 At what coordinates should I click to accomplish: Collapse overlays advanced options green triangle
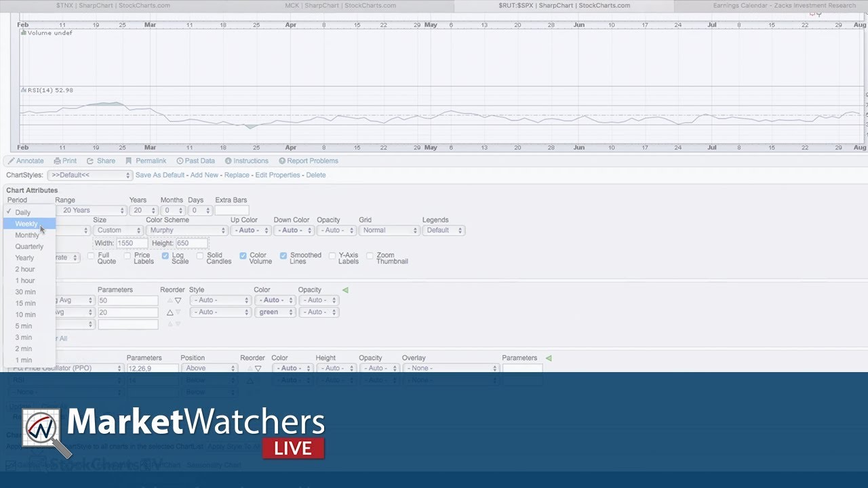point(345,290)
